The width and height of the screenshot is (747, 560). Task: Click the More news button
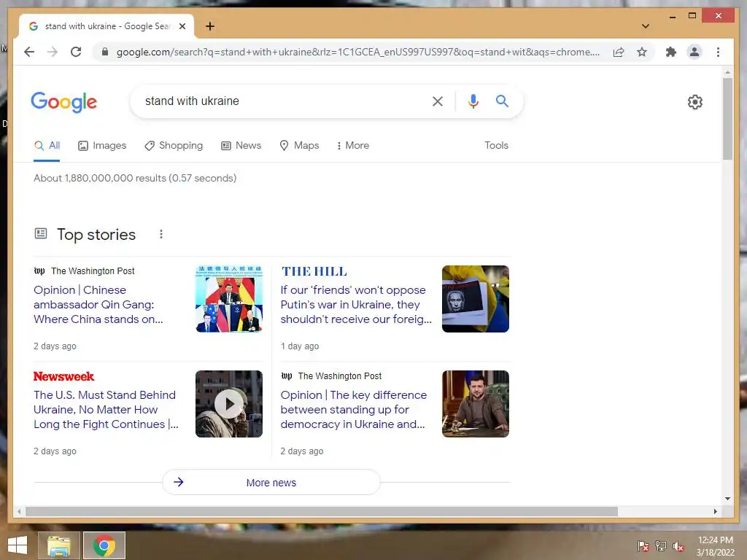click(x=271, y=483)
